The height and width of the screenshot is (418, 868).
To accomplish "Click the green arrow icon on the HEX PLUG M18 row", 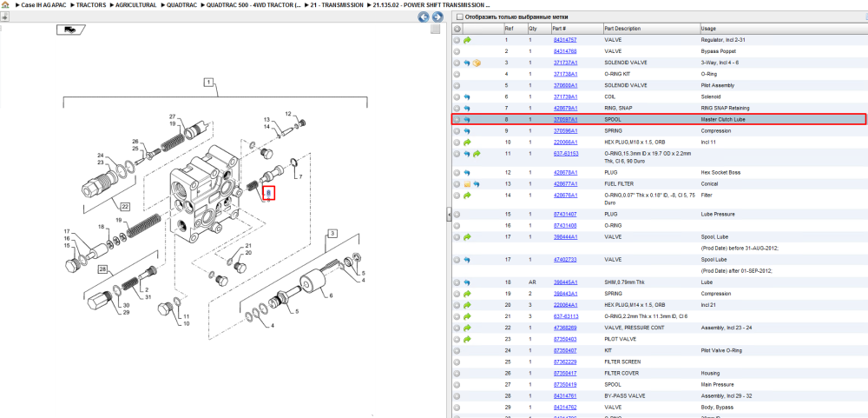I will click(x=467, y=143).
